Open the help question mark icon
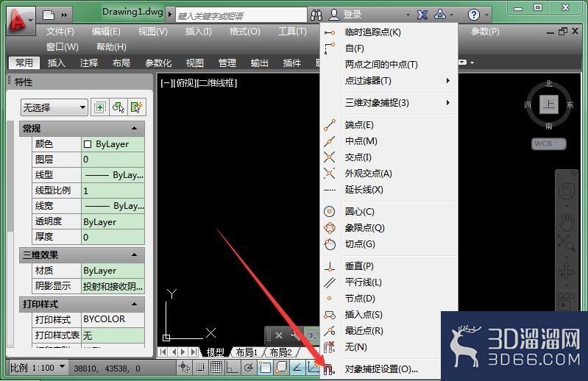The width and height of the screenshot is (588, 381). point(474,15)
